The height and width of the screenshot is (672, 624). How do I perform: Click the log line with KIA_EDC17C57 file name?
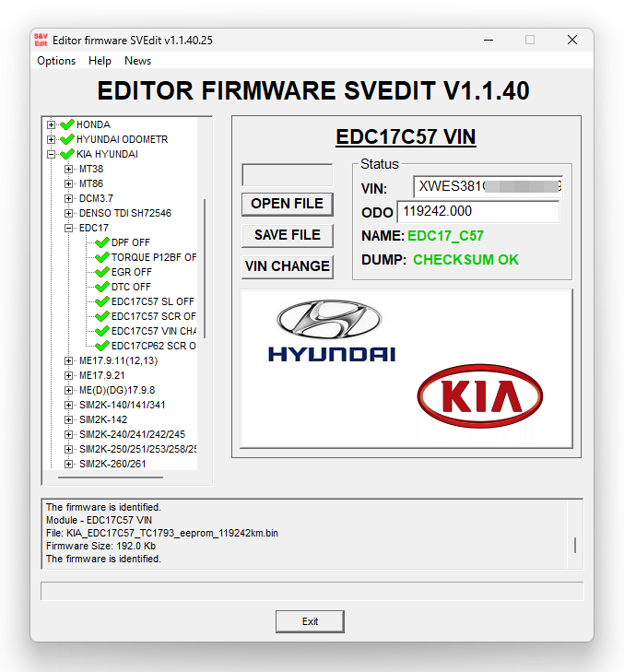click(162, 533)
